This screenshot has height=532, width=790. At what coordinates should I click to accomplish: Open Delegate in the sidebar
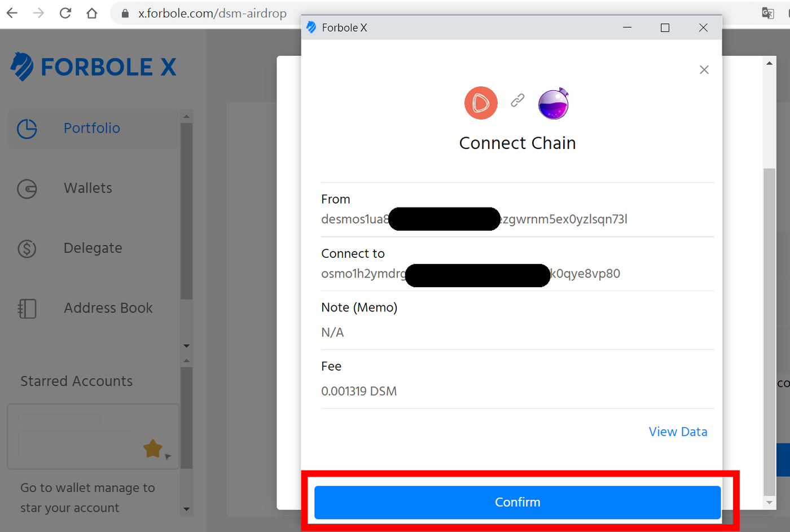pyautogui.click(x=93, y=248)
